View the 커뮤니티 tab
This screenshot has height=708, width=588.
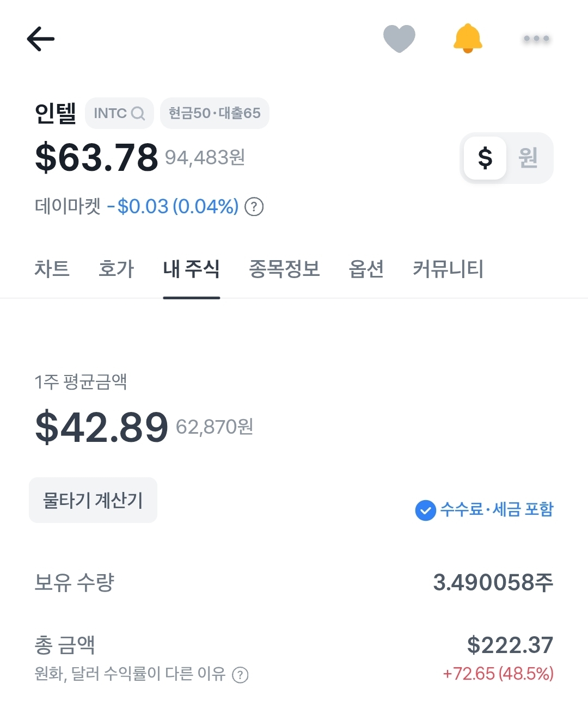[448, 269]
